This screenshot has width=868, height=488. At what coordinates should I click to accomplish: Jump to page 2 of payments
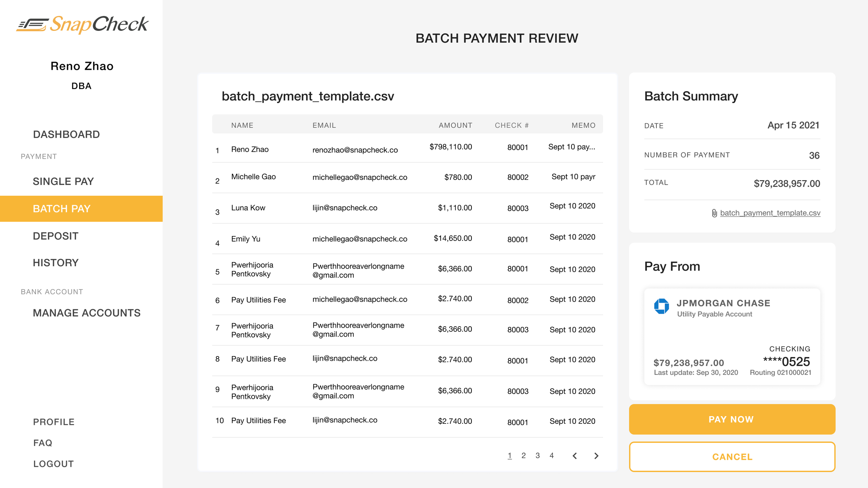click(523, 455)
